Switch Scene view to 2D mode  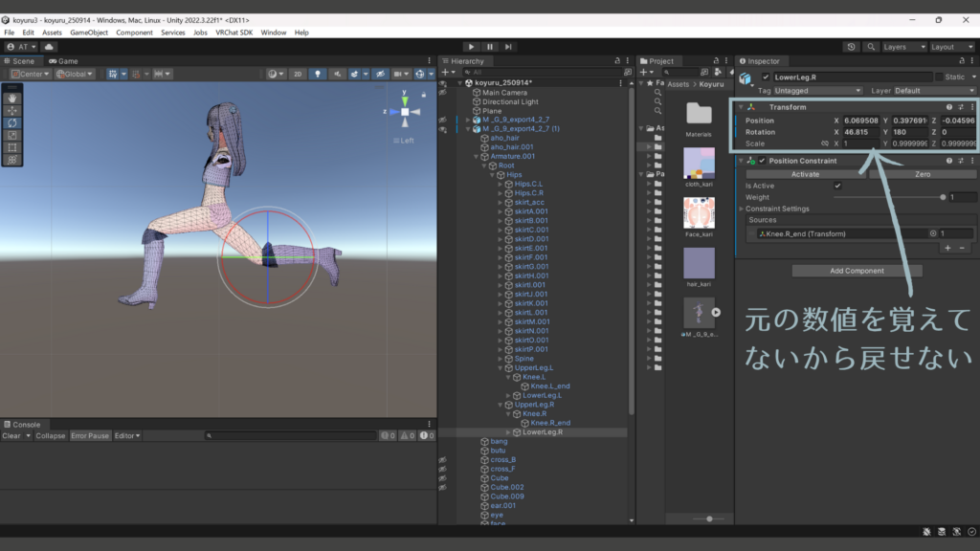(x=299, y=74)
